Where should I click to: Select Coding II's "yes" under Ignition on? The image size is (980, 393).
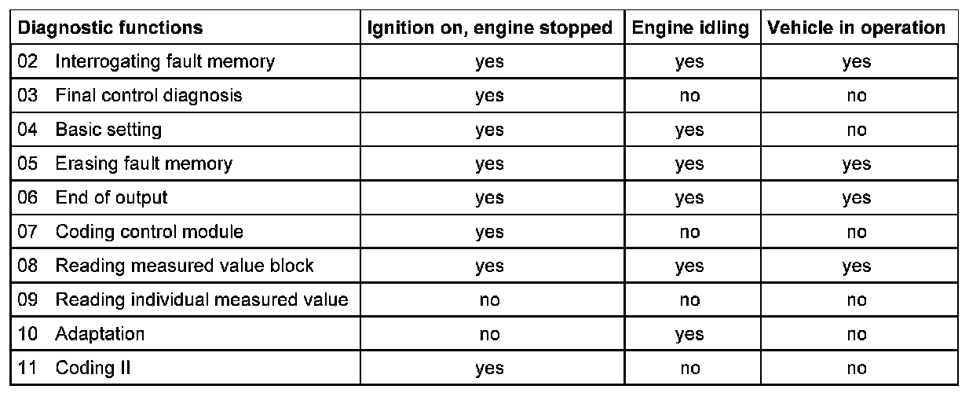click(489, 368)
